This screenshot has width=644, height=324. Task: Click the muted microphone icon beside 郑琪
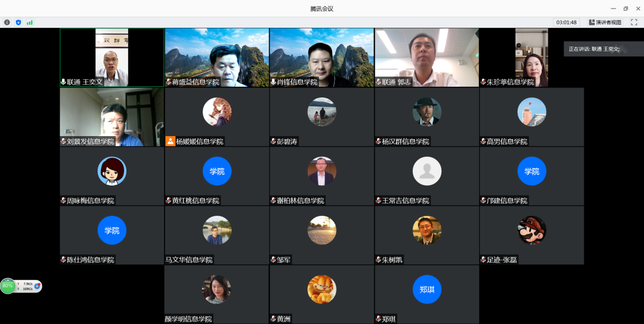(378, 319)
